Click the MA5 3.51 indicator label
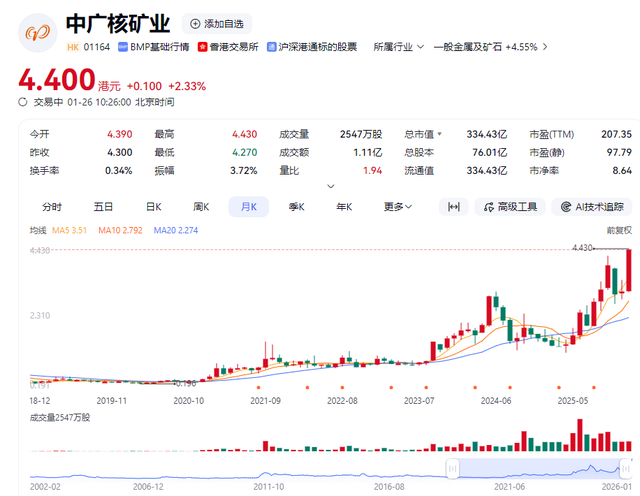 tap(69, 230)
